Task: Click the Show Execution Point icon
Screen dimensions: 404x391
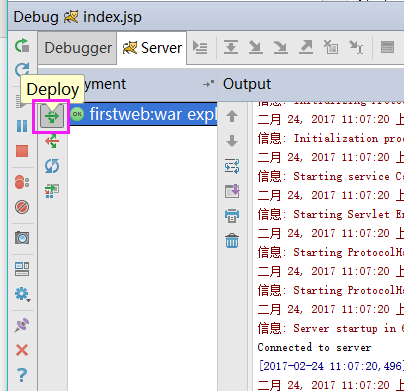Action: pos(200,47)
